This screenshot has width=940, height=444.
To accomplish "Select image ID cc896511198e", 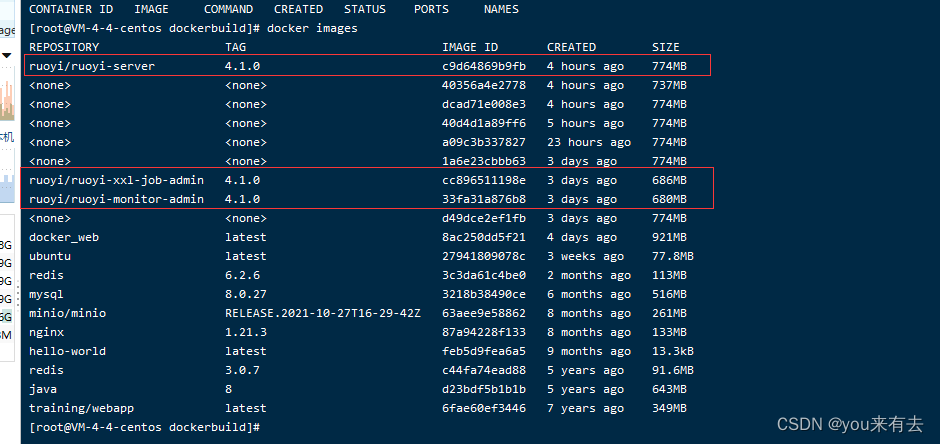I will pos(484,180).
